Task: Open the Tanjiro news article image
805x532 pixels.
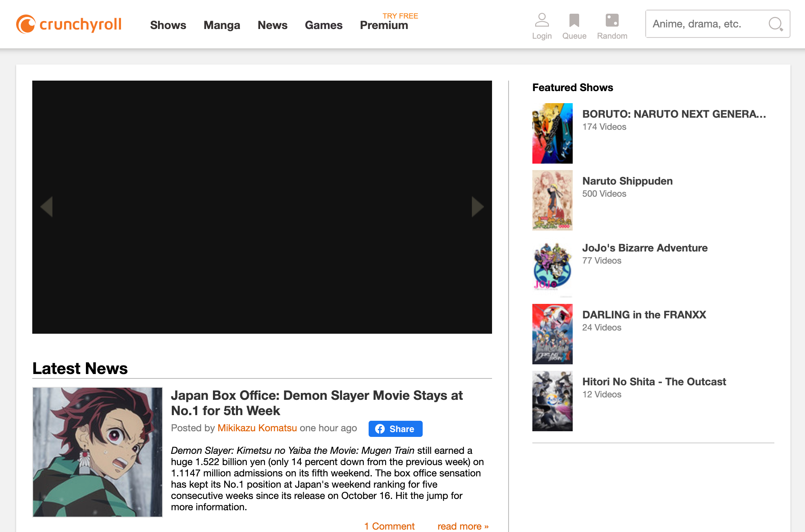Action: [x=98, y=452]
